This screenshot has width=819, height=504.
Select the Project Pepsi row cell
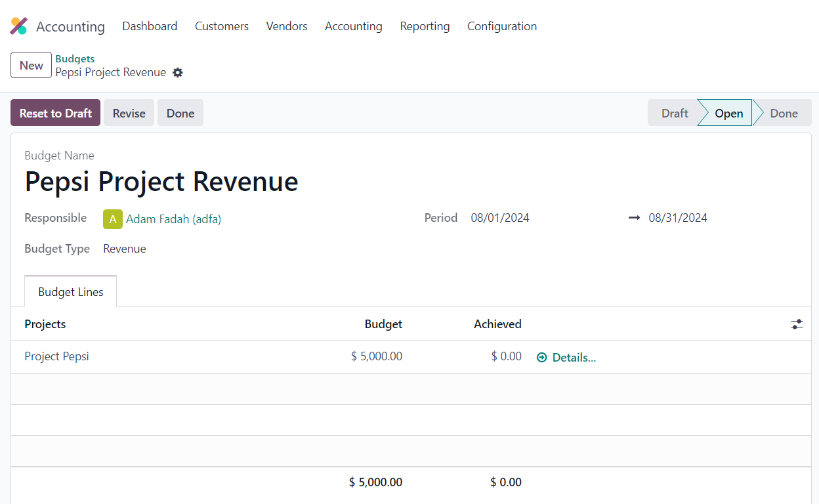tap(56, 356)
